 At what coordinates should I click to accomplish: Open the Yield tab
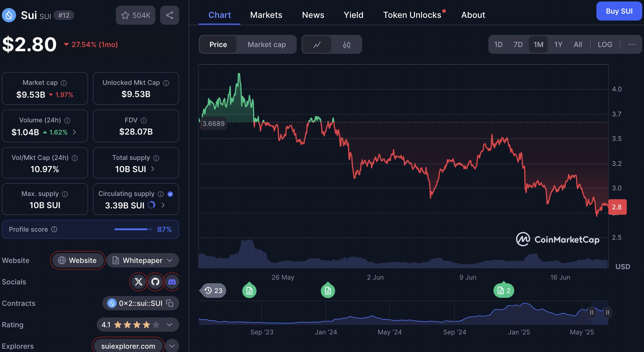click(354, 15)
